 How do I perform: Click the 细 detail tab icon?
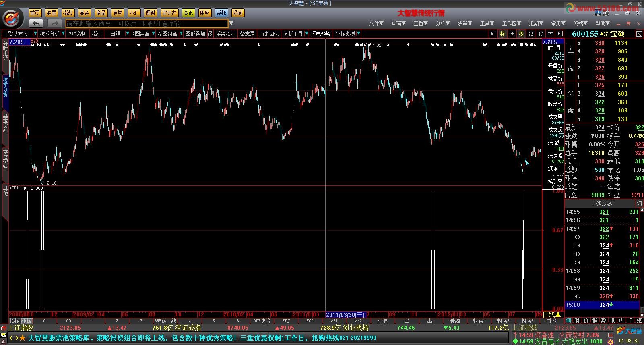coord(569,321)
